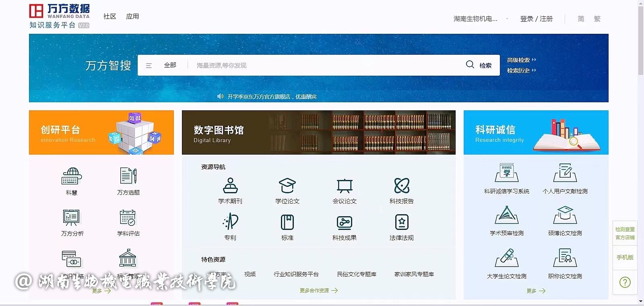The height and width of the screenshot is (306, 644).
Task: Open 大学生论文检测 icon
Action: tap(507, 258)
